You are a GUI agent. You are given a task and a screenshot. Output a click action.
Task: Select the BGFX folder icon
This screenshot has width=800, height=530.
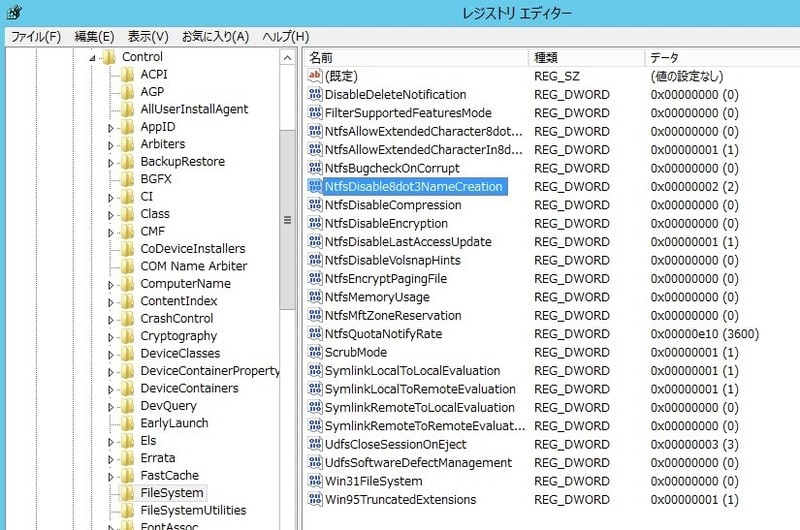coord(128,179)
